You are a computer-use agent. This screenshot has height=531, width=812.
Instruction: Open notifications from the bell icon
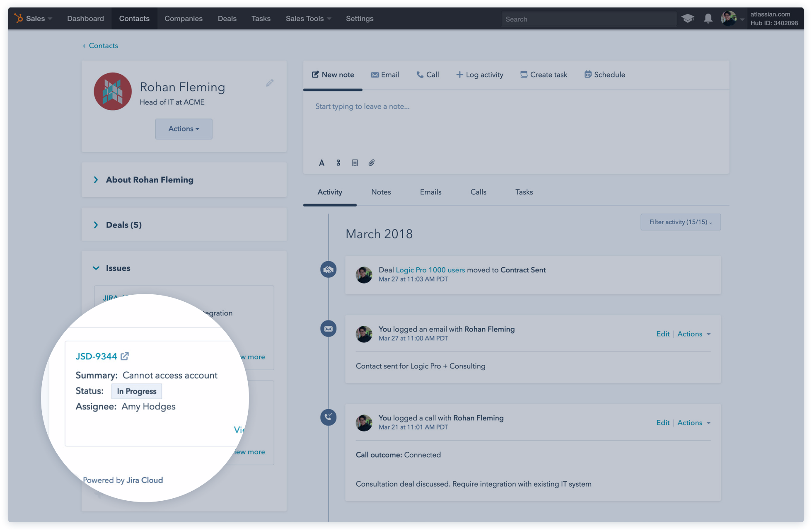click(708, 18)
